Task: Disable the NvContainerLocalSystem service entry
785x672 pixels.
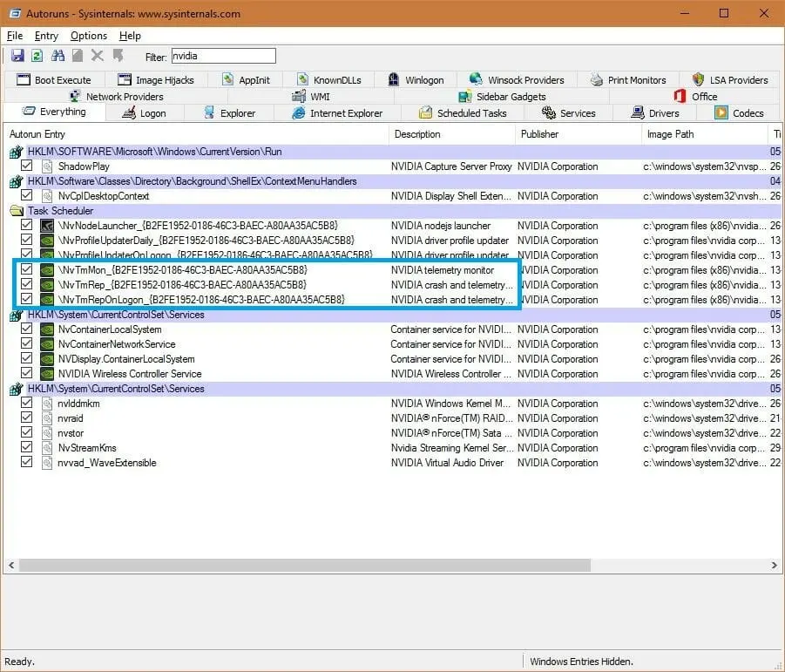Action: tap(26, 329)
